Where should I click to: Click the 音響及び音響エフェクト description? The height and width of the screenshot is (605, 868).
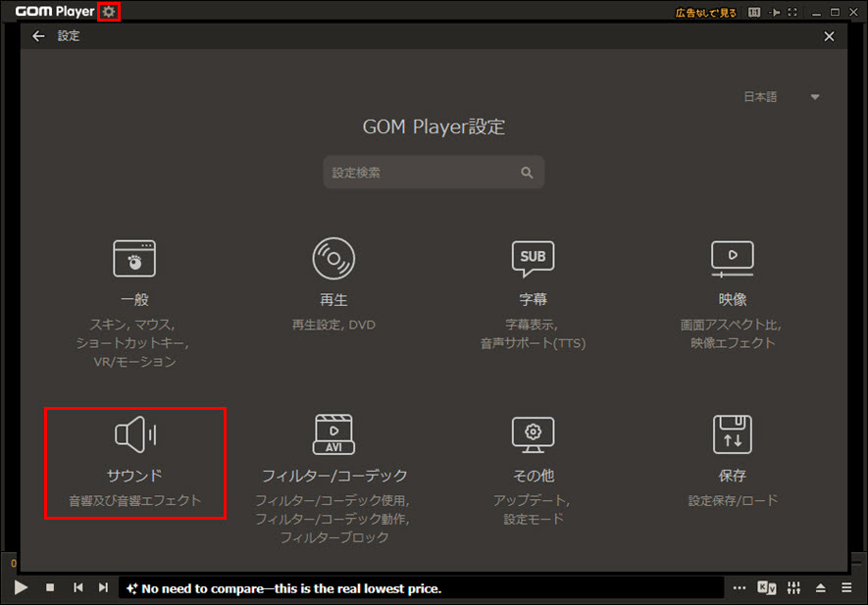(134, 500)
